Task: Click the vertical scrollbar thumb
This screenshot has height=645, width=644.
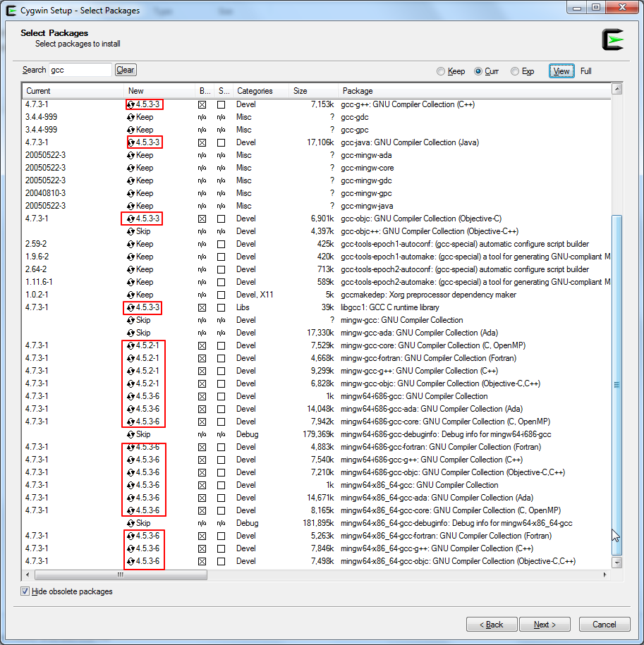Action: click(x=616, y=385)
